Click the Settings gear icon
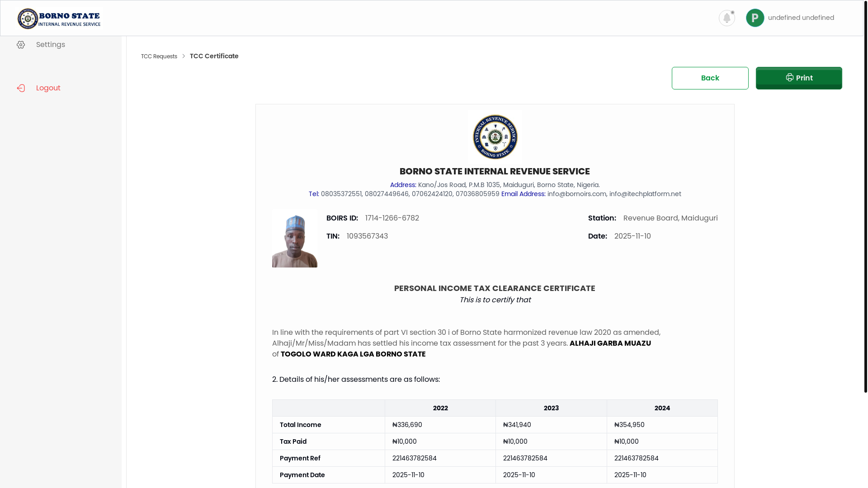Screen dimensions: 868x488 click(x=21, y=45)
